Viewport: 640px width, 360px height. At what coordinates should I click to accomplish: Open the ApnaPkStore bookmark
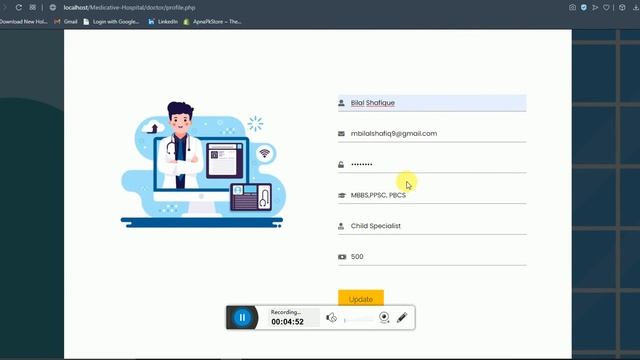(212, 22)
